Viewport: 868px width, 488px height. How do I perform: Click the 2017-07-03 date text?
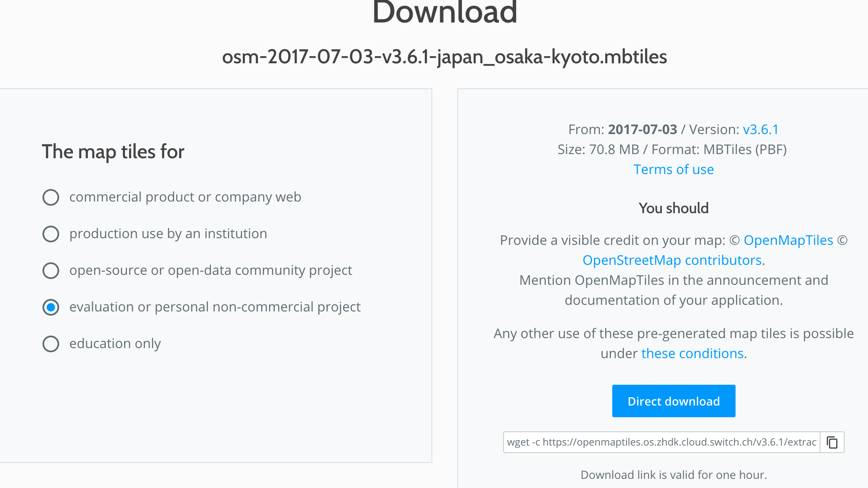pyautogui.click(x=643, y=129)
